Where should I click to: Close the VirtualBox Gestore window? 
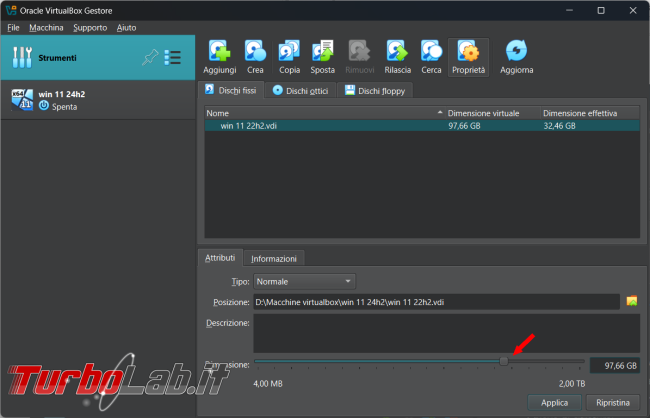633,10
